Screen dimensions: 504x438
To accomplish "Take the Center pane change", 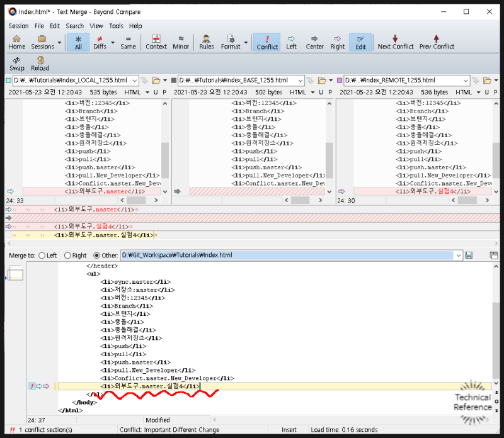I will [314, 42].
